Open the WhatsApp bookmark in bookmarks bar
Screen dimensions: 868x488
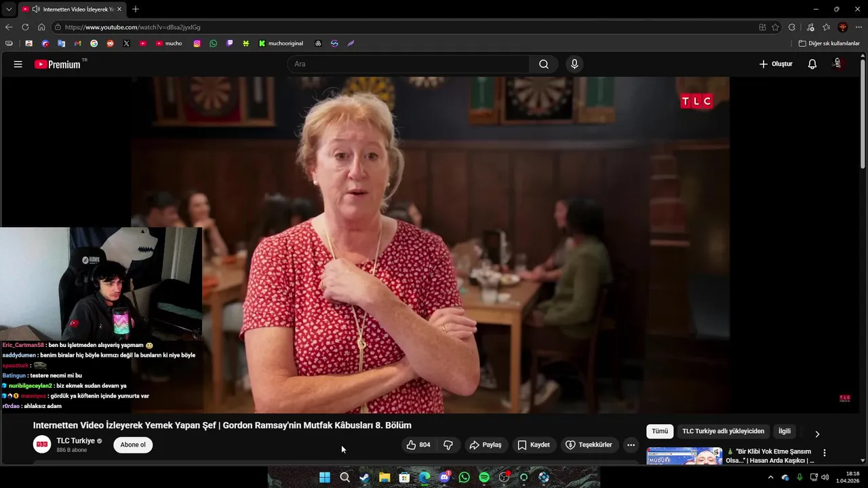(x=213, y=43)
